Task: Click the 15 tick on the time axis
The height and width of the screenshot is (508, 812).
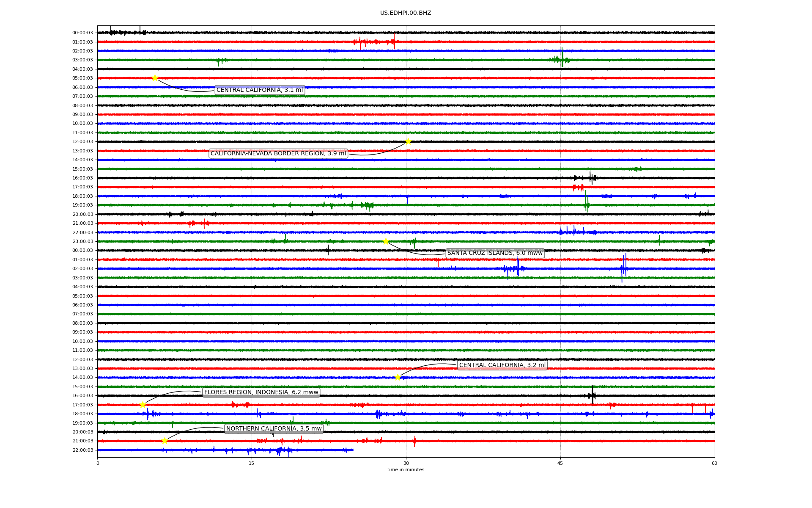Action: pos(252,463)
